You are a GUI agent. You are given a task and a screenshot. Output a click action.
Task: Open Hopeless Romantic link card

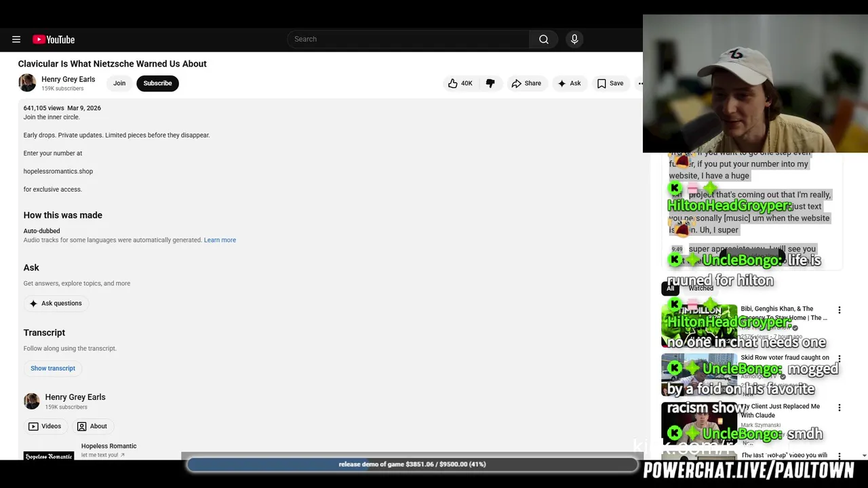pyautogui.click(x=108, y=450)
